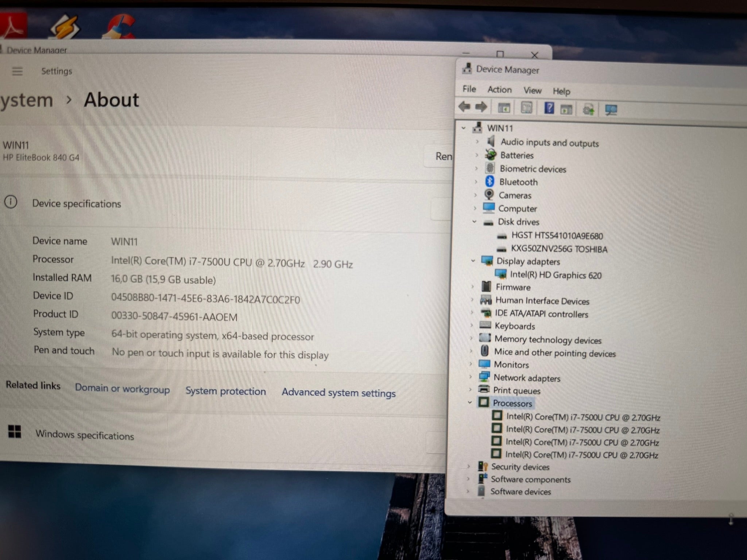Open the Settings hamburger navigation menu
Screen dimensions: 747x560
coord(17,71)
